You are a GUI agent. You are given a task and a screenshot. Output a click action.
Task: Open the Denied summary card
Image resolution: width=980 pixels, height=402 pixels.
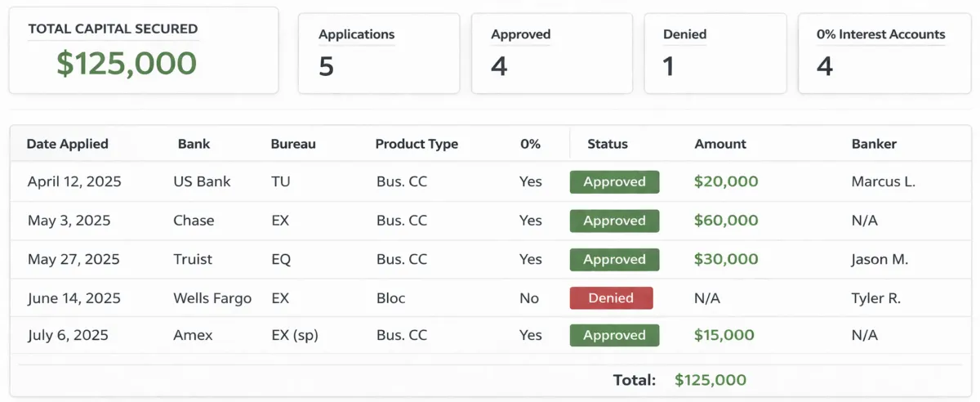(x=715, y=53)
